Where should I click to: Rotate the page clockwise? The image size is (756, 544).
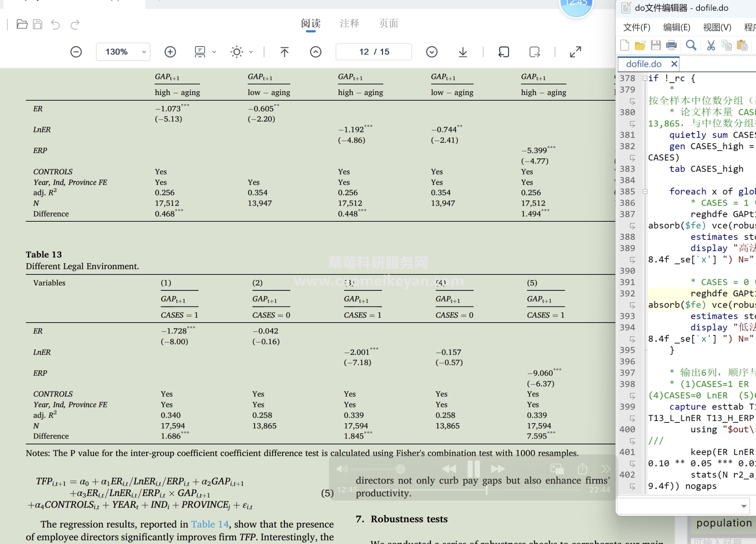[x=535, y=52]
